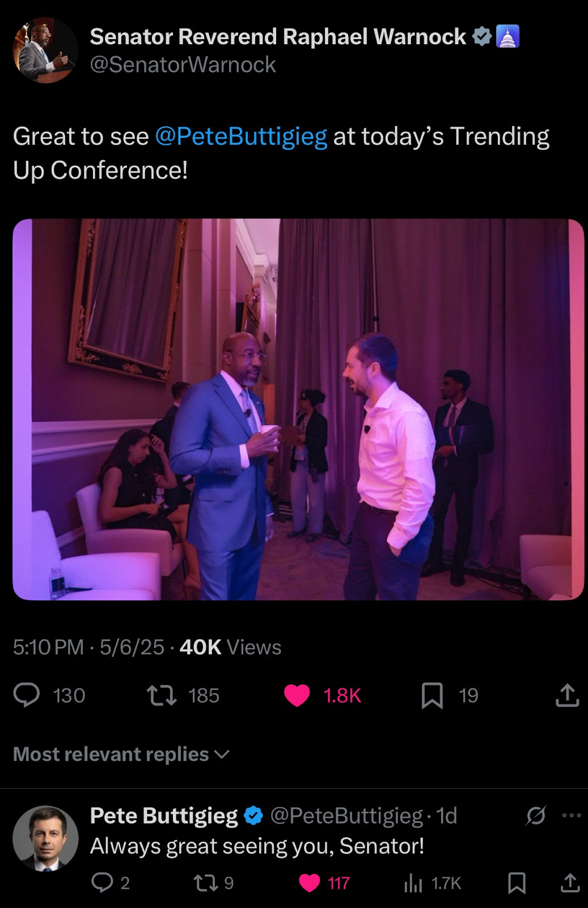Open the three-dot menu on Pete's reply
The image size is (588, 908).
tap(571, 816)
